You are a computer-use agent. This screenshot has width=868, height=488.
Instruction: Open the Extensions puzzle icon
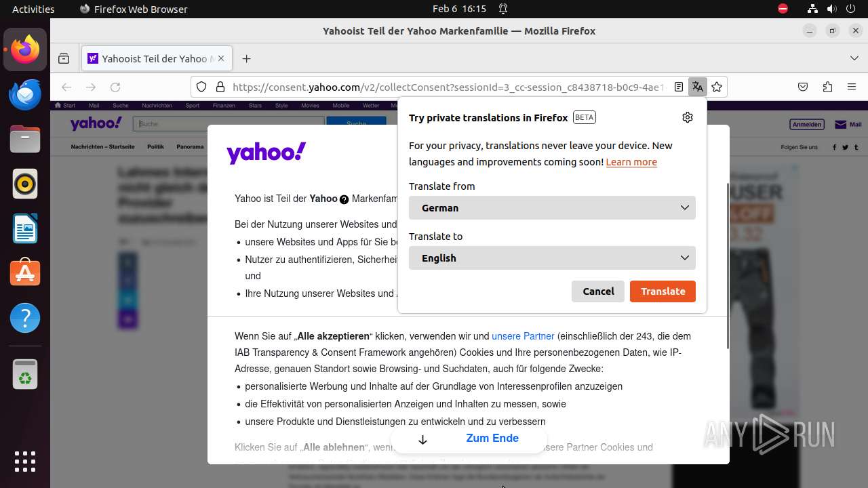click(827, 87)
